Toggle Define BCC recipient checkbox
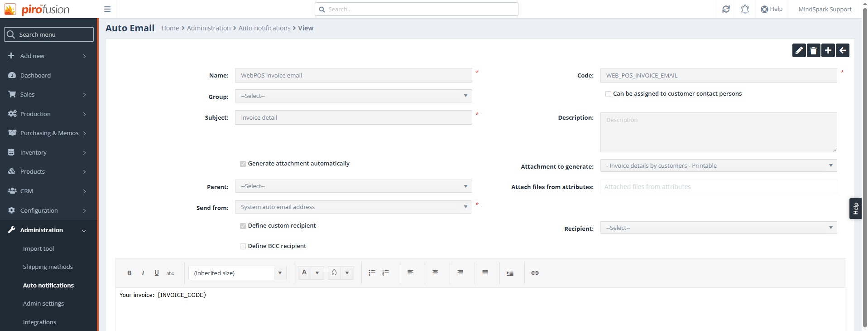 tap(243, 246)
